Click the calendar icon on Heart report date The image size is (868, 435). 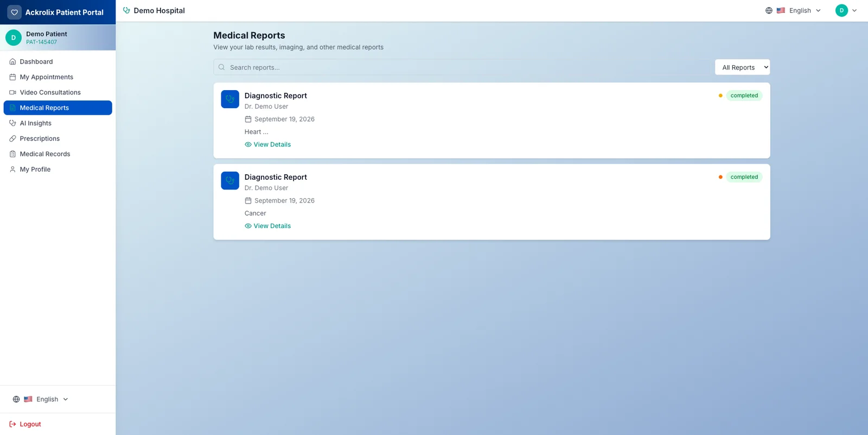click(248, 119)
